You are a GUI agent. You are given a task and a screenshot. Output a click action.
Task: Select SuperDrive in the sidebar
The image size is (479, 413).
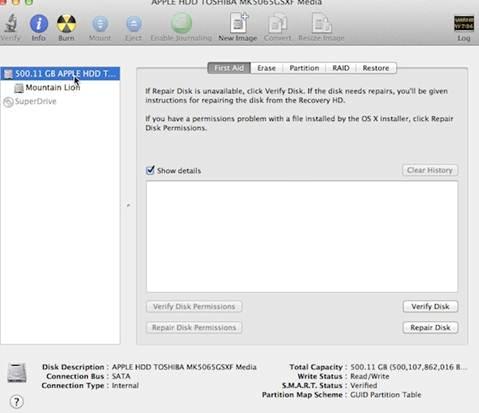tap(30, 101)
